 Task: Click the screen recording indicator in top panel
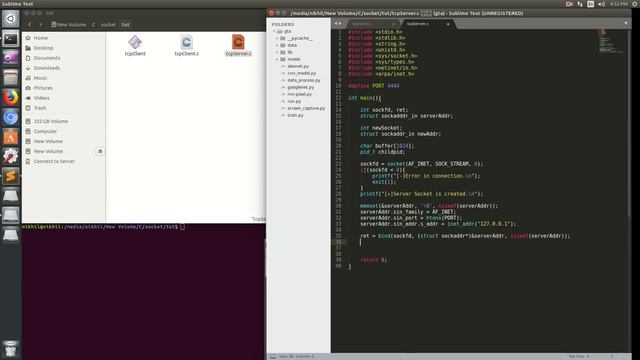click(x=569, y=4)
